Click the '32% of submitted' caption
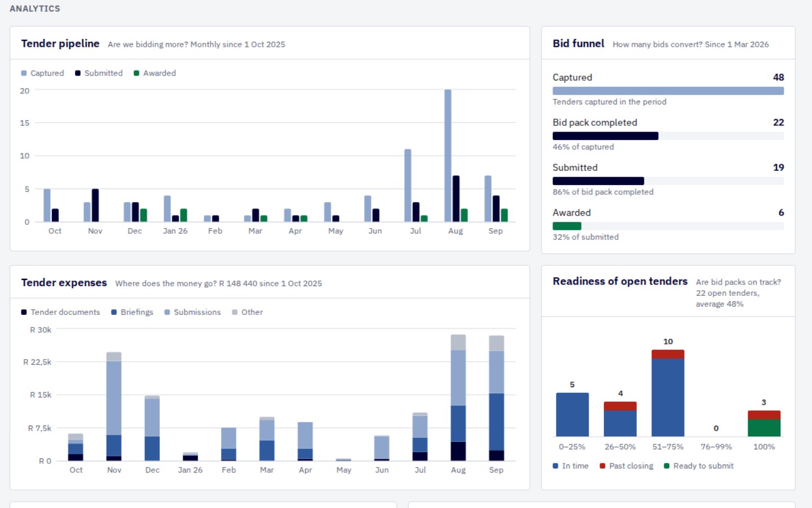Image resolution: width=812 pixels, height=508 pixels. pos(585,237)
